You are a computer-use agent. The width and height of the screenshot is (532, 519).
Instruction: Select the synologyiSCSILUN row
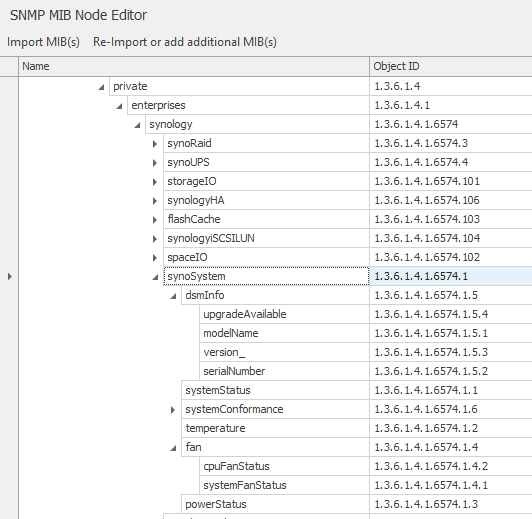(266, 238)
